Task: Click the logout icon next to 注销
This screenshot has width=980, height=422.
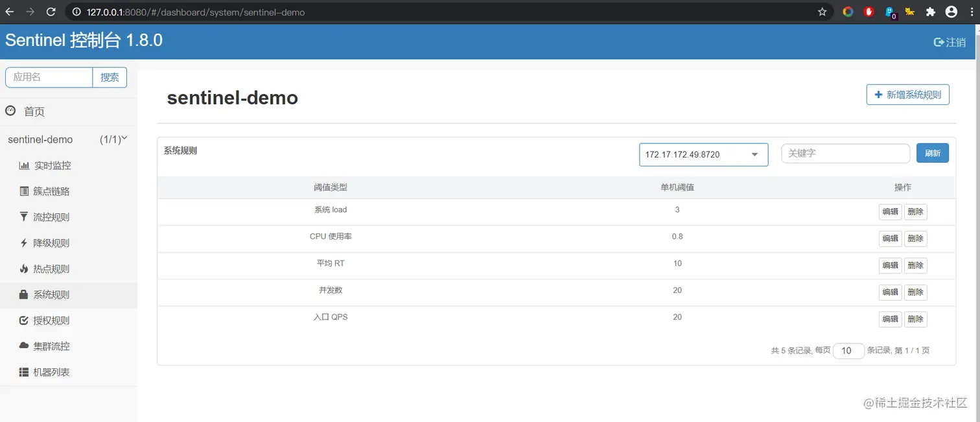Action: (x=939, y=42)
